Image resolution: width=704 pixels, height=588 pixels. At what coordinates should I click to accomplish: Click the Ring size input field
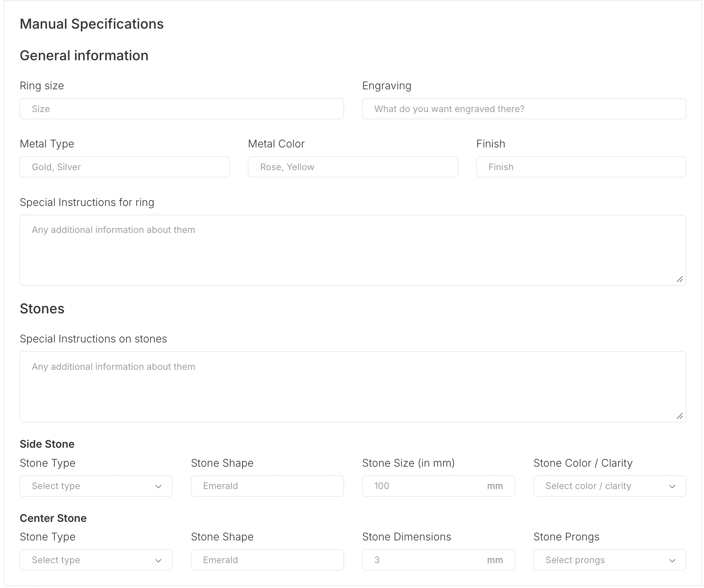point(181,109)
